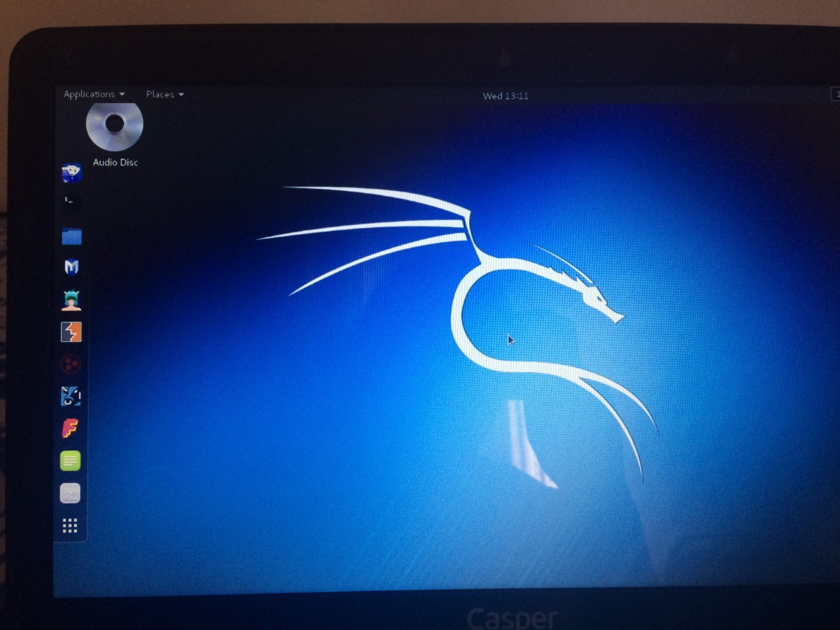Open the Files folder icon
The image size is (840, 630).
(x=72, y=236)
